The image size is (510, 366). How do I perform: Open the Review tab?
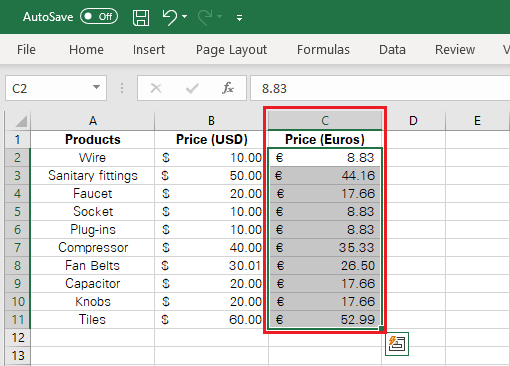455,50
